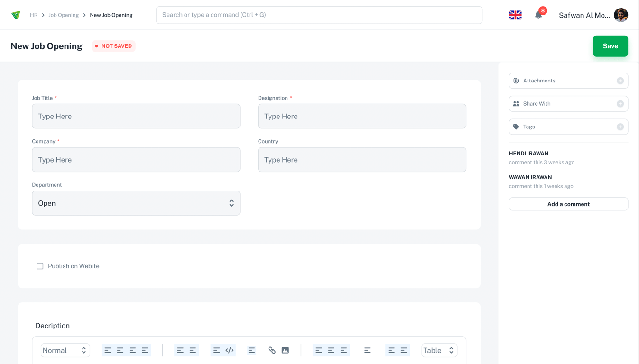
Task: Focus the search or command bar
Action: pyautogui.click(x=319, y=15)
